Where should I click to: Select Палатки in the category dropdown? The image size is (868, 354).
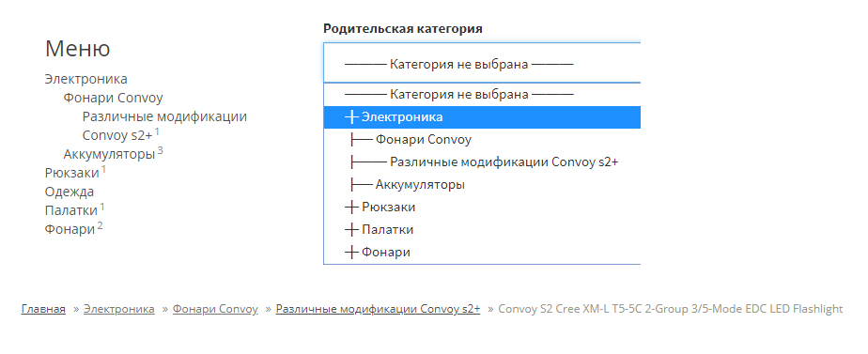(482, 229)
